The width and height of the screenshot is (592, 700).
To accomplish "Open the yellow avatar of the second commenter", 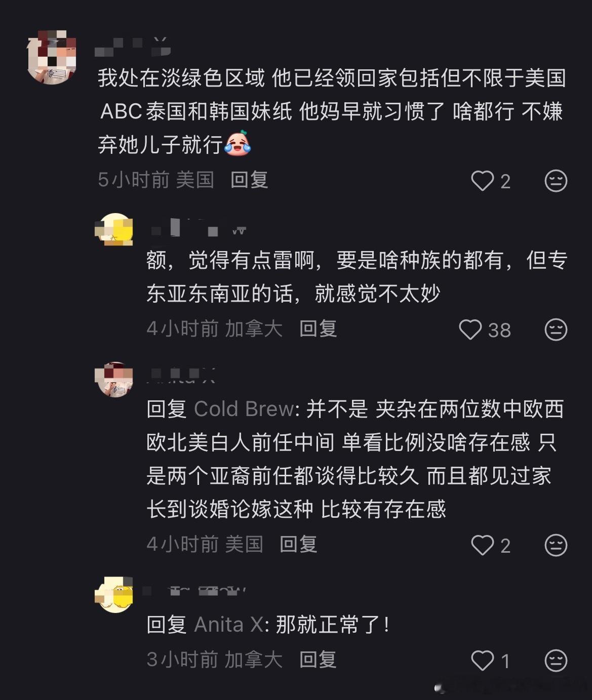I will click(x=112, y=231).
